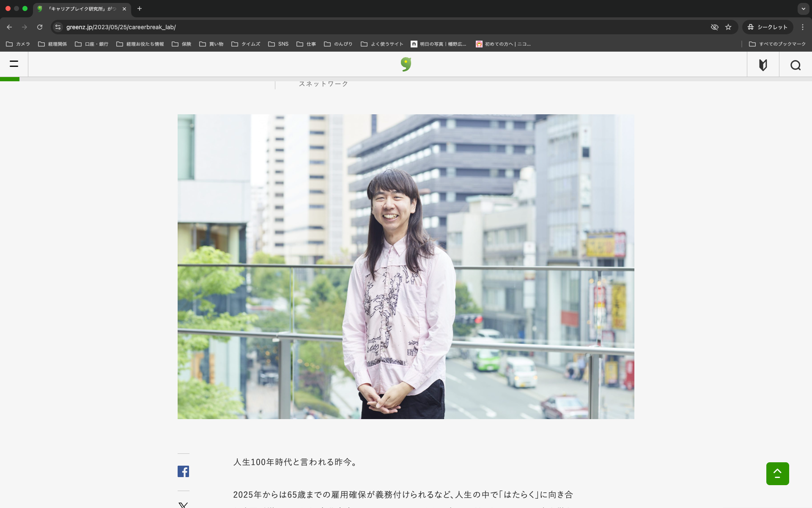Expand the すべてのブックマーク folder
Image resolution: width=812 pixels, height=508 pixels.
click(x=777, y=44)
